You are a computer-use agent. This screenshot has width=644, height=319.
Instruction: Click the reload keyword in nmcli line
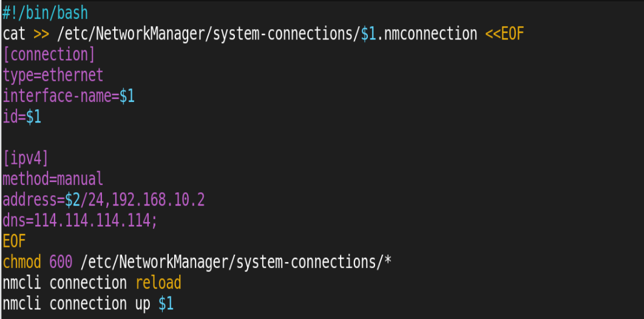click(158, 283)
